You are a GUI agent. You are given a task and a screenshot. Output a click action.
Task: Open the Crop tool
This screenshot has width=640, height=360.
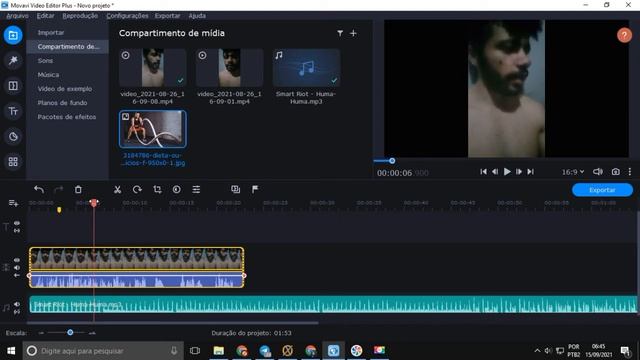click(x=157, y=189)
